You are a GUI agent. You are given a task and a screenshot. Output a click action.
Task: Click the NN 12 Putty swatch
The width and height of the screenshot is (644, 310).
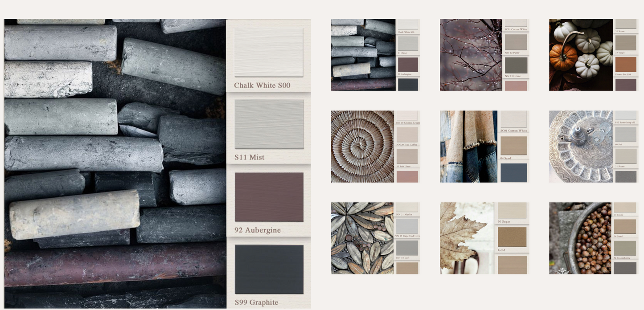(516, 42)
